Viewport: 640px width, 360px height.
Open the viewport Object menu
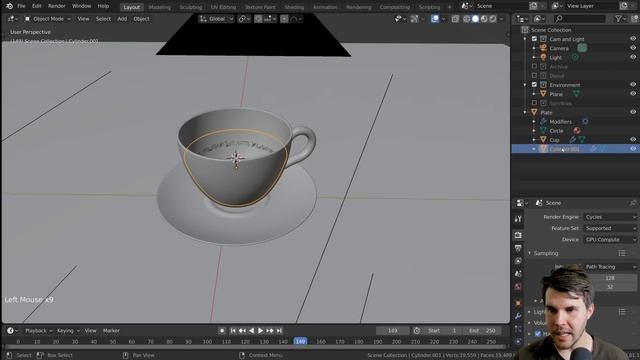coord(141,19)
